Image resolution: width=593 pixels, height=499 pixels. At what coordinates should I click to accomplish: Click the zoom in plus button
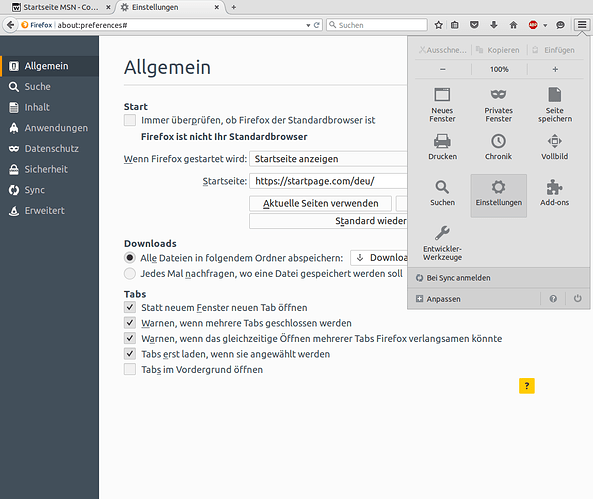(555, 69)
